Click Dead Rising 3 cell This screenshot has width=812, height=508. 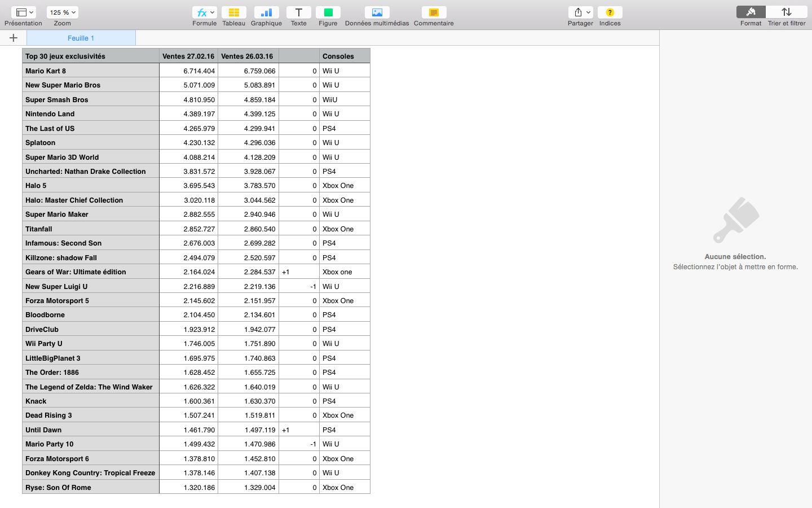(91, 415)
